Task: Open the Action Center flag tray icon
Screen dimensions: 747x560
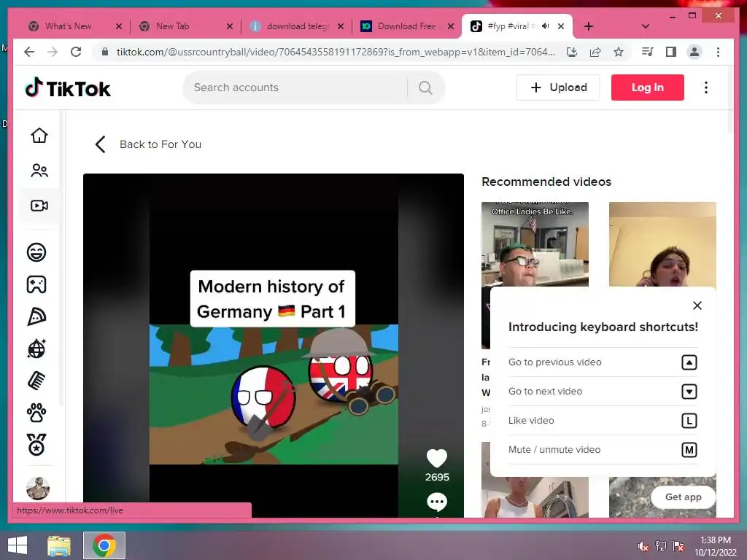Action: [678, 546]
